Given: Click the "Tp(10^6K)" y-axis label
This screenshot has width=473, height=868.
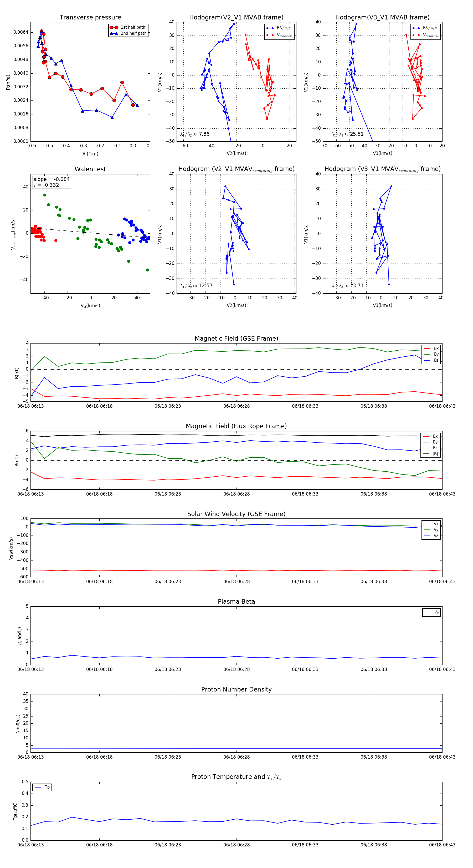Looking at the screenshot, I should pyautogui.click(x=15, y=811).
